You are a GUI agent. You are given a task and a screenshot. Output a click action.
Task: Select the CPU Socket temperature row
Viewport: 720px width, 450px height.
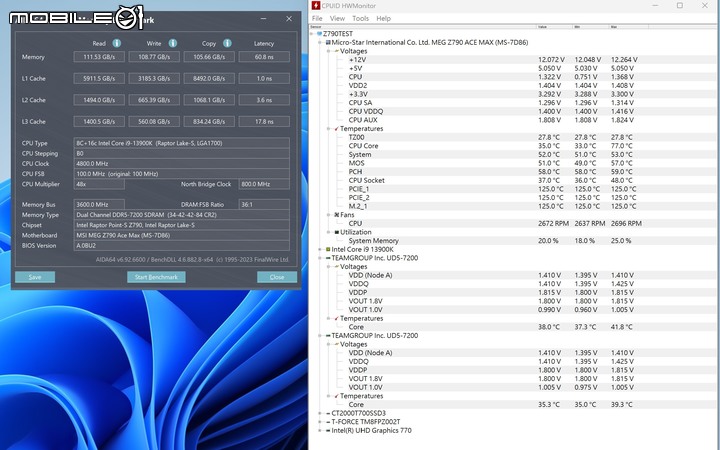(514, 180)
